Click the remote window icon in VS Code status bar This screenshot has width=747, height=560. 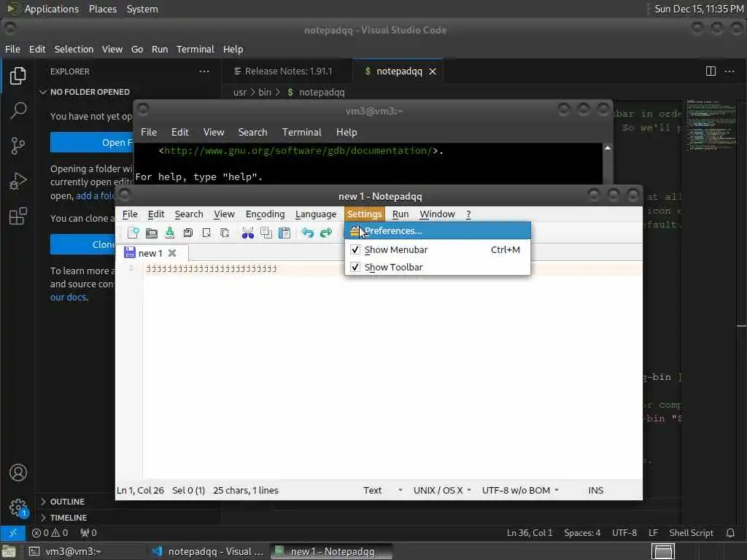pyautogui.click(x=13, y=533)
